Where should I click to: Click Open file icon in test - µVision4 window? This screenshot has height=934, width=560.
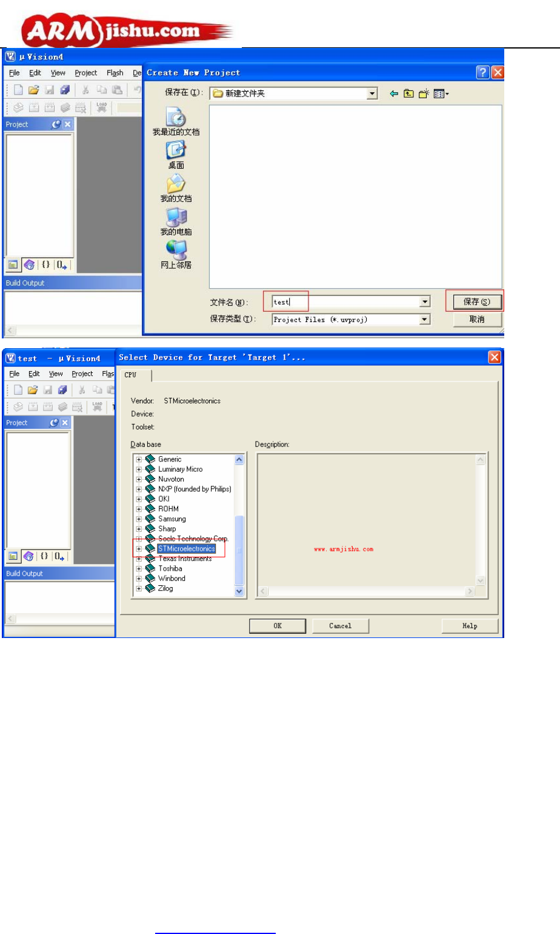point(32,389)
